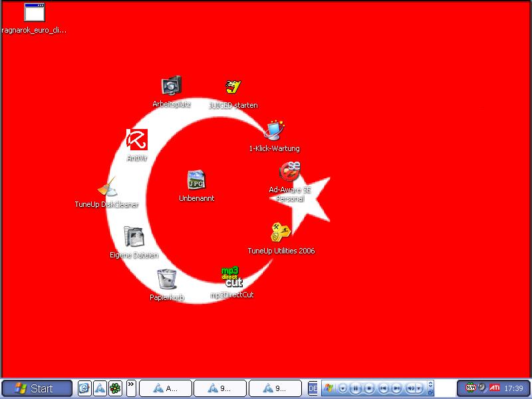Restore the media player window
532x399 pixels.
tap(430, 392)
